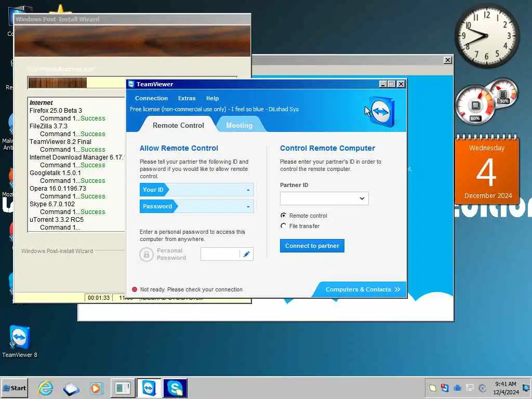Click the analog clock gadget
This screenshot has width=532, height=399.
(x=487, y=36)
